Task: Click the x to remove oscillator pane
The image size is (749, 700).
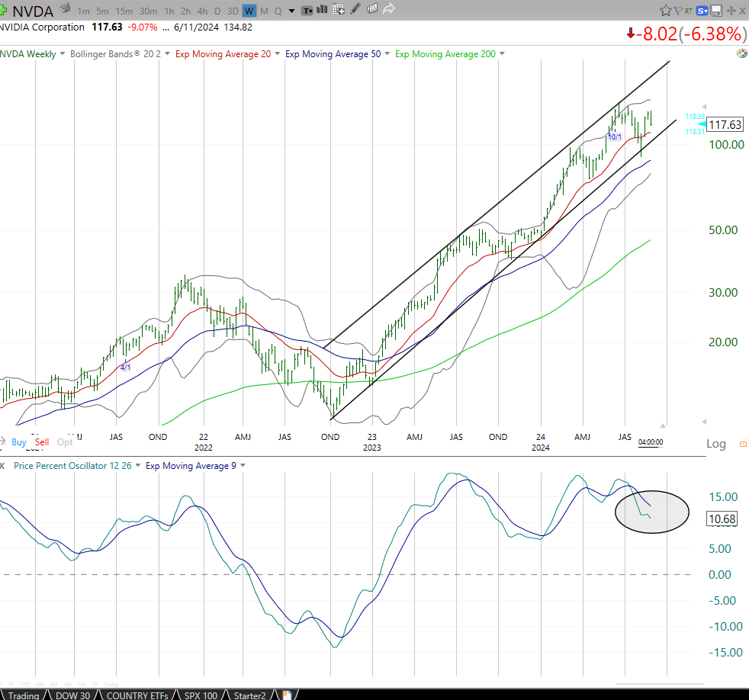Action: [2, 466]
